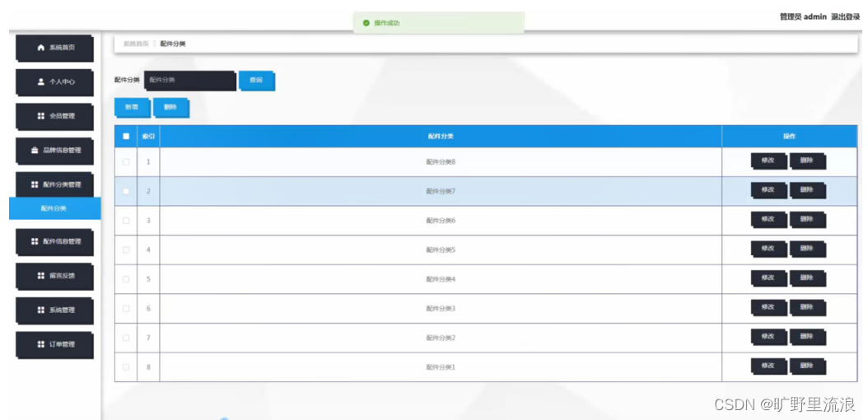Expand 系统管理 sidebar menu
Image resolution: width=868 pixels, height=420 pixels.
[55, 310]
